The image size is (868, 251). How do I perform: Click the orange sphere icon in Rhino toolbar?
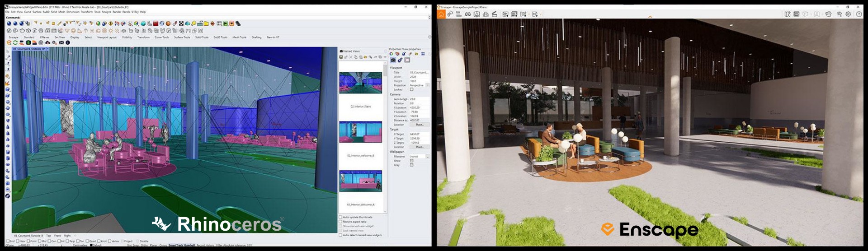(168, 23)
